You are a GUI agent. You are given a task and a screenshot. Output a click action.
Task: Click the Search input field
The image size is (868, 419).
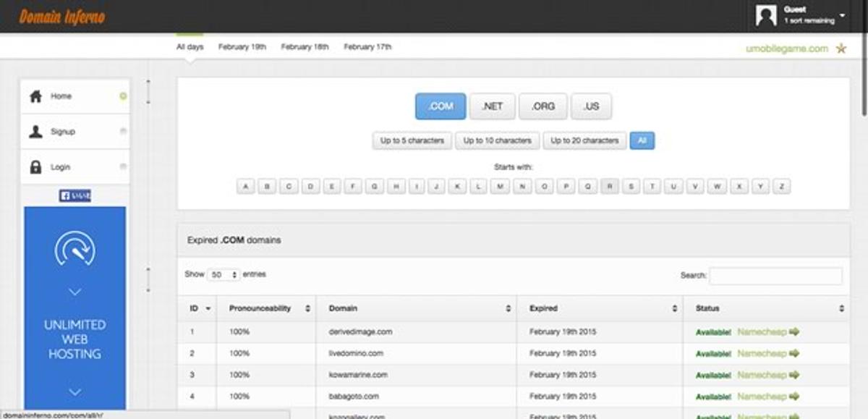pyautogui.click(x=775, y=276)
